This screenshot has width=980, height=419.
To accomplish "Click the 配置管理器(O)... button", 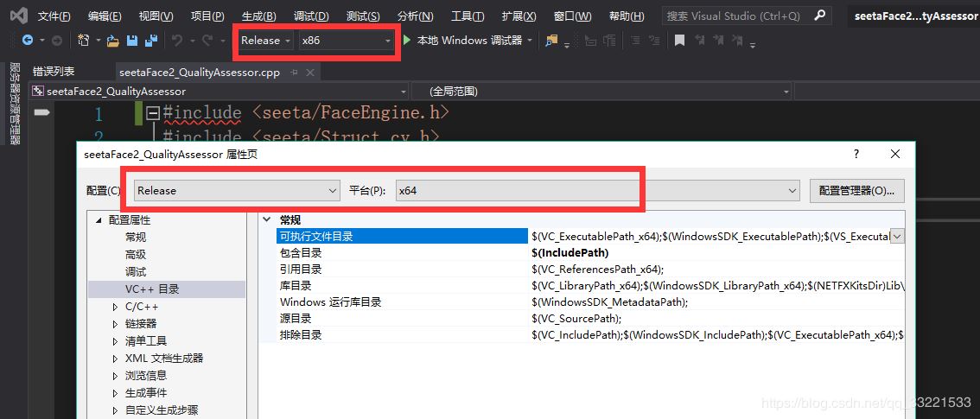I will coord(857,190).
